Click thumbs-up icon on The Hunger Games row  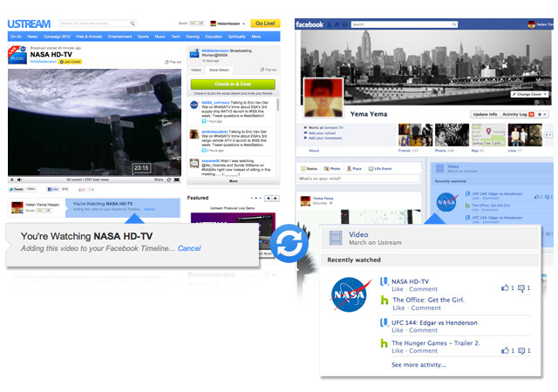coord(505,350)
